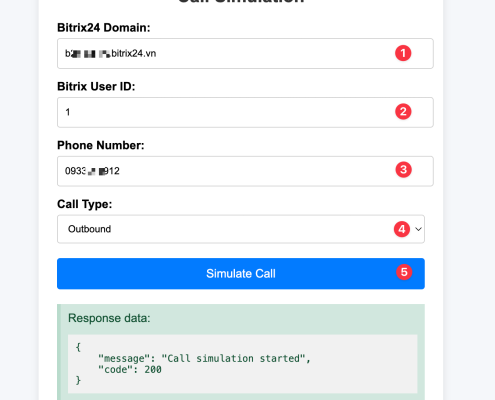
Task: Click the red badge numbered 5
Action: coord(404,272)
